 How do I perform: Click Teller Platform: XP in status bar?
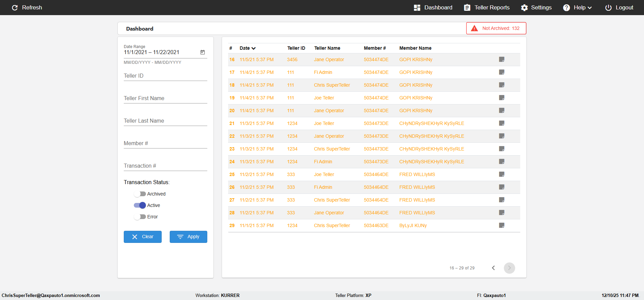tap(353, 295)
